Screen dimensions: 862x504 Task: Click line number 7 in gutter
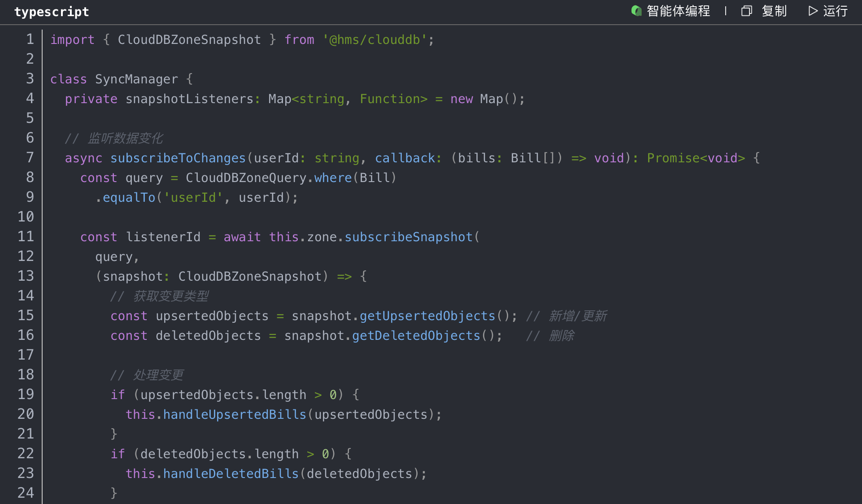(30, 158)
